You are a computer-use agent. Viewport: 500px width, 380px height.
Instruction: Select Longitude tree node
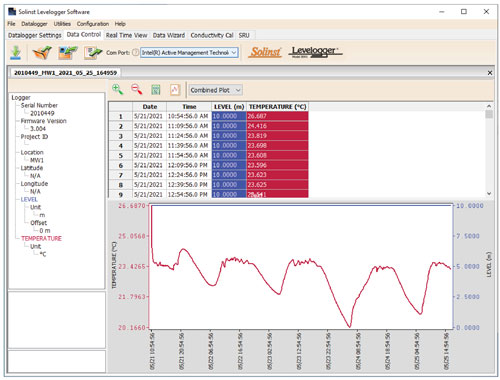34,184
